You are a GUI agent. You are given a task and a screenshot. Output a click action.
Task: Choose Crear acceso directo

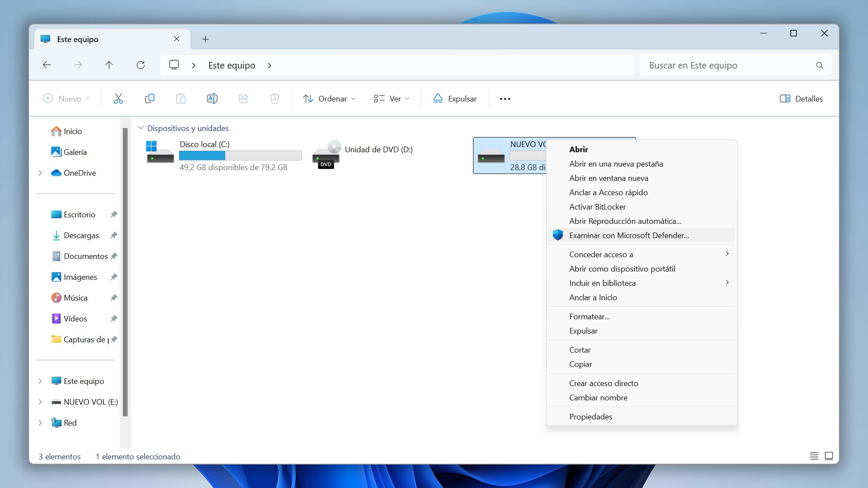point(642,383)
